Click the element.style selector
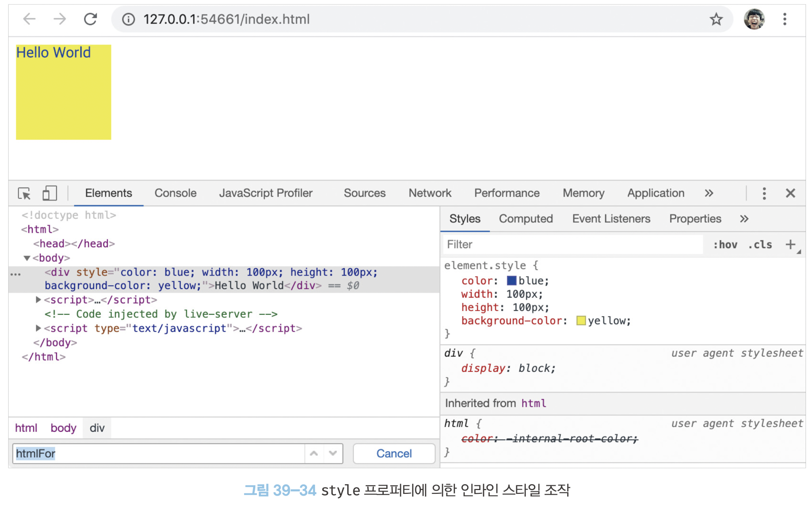Viewport: 812px width, 507px height. (485, 265)
